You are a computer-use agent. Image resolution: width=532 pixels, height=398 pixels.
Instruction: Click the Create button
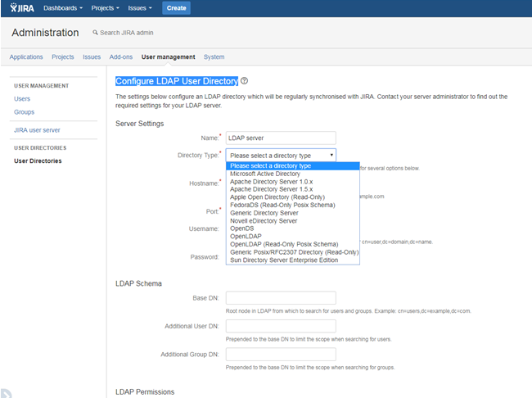[177, 8]
